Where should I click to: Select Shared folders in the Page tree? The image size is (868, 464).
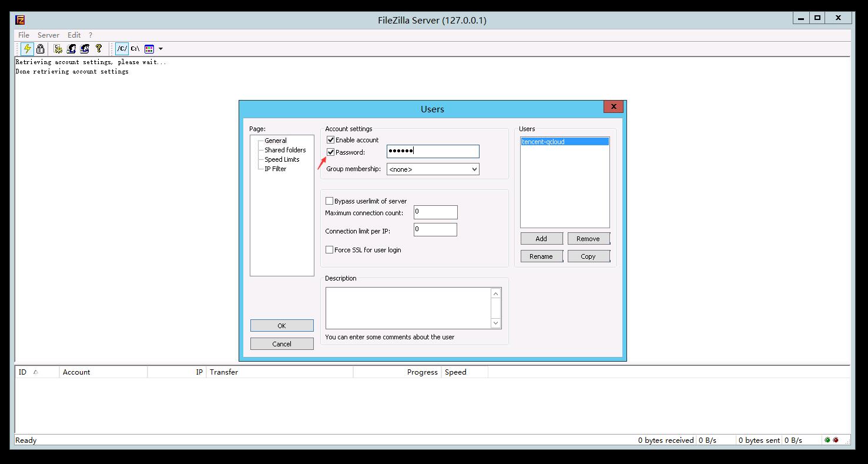(285, 150)
